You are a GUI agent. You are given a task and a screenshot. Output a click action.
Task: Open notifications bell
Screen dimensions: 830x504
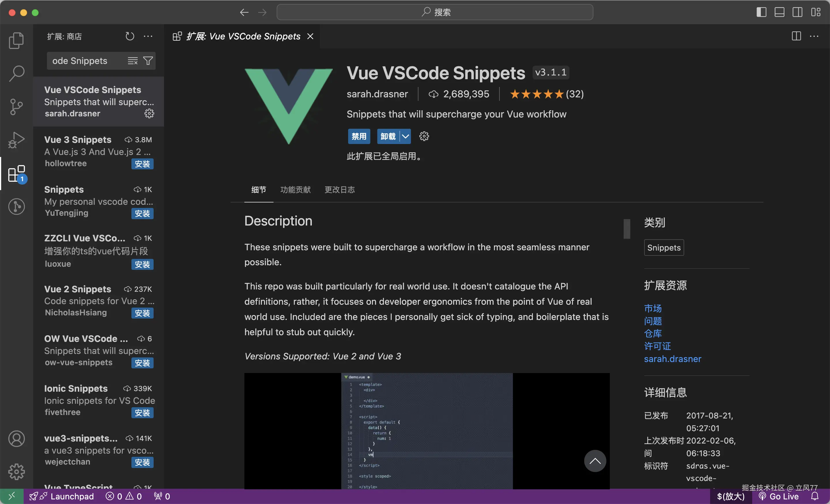[x=815, y=496]
